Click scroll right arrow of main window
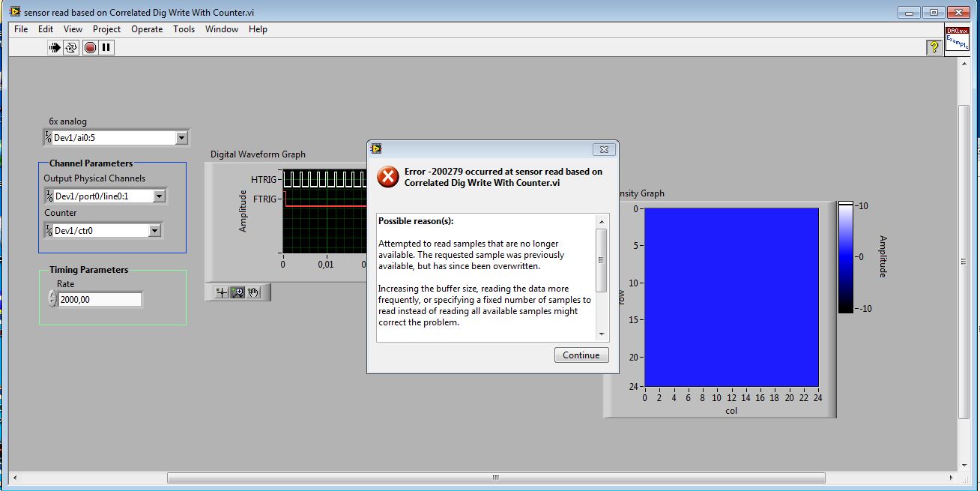Screen dimensions: 980x491 [953, 478]
